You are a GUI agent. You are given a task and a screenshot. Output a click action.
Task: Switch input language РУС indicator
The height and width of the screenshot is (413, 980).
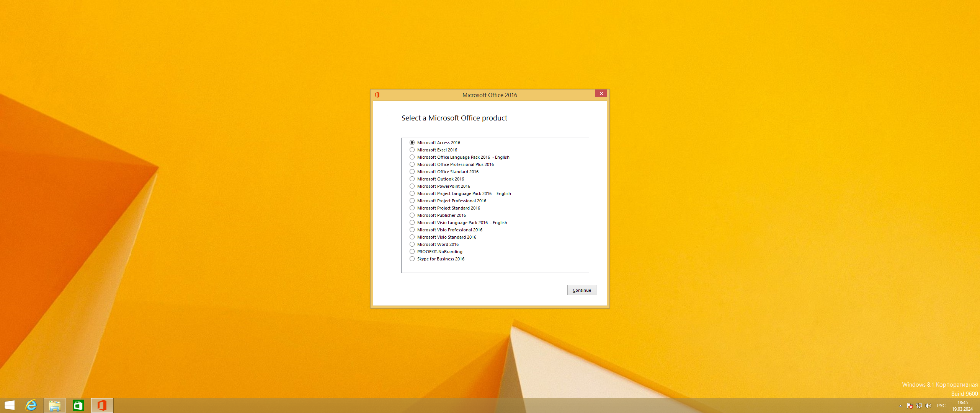point(941,406)
